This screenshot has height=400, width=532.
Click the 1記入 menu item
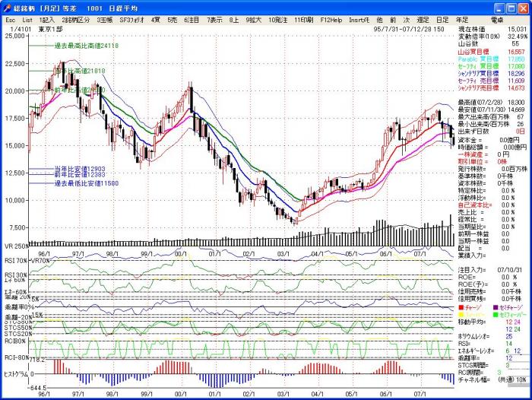click(46, 18)
